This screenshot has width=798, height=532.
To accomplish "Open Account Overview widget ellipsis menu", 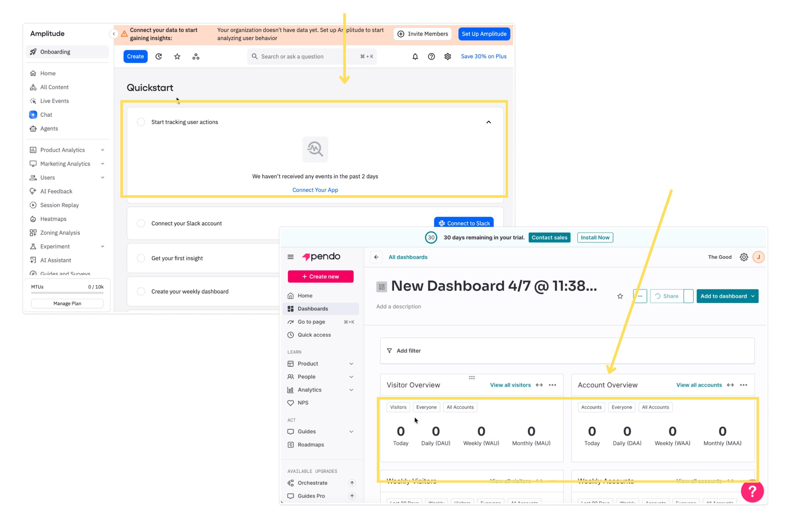I will pos(743,385).
